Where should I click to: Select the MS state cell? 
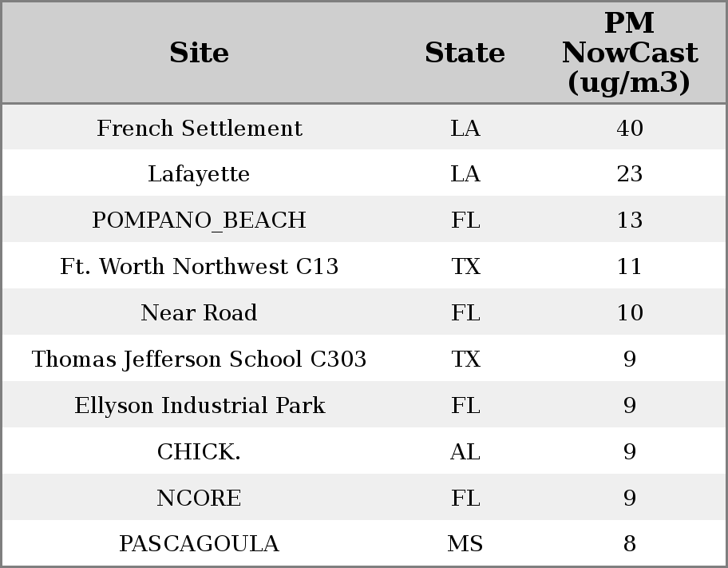(465, 544)
